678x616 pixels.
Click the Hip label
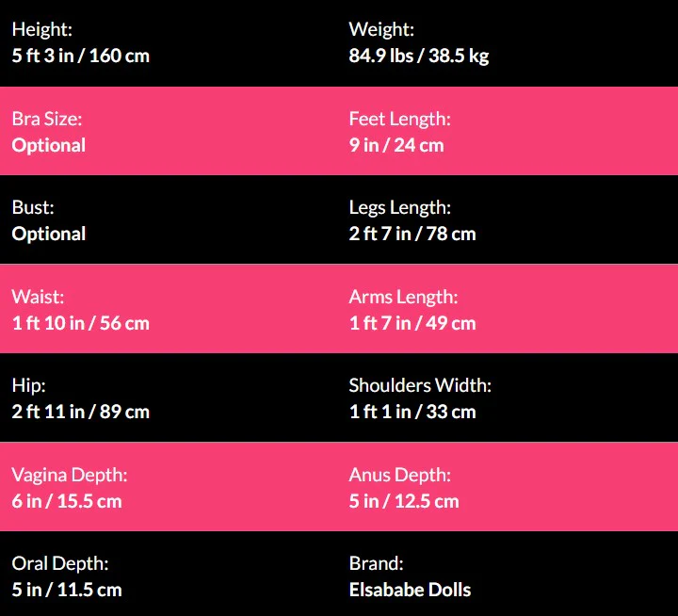28,385
